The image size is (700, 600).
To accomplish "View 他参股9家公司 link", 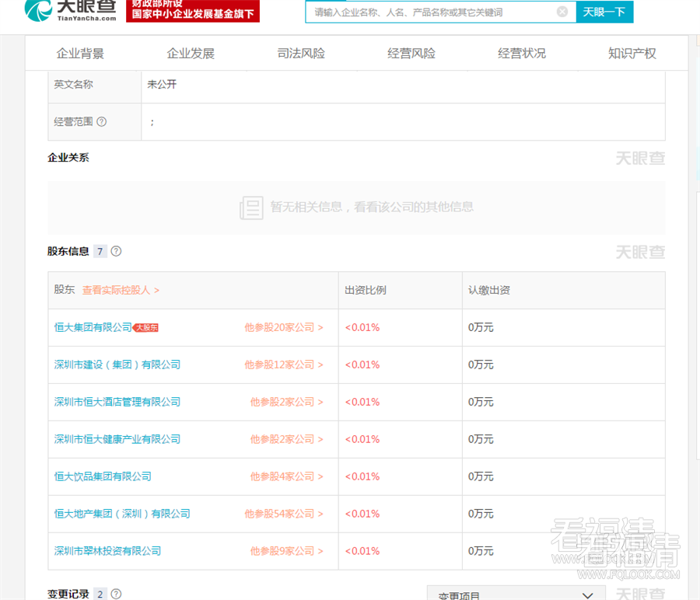I will [x=286, y=551].
